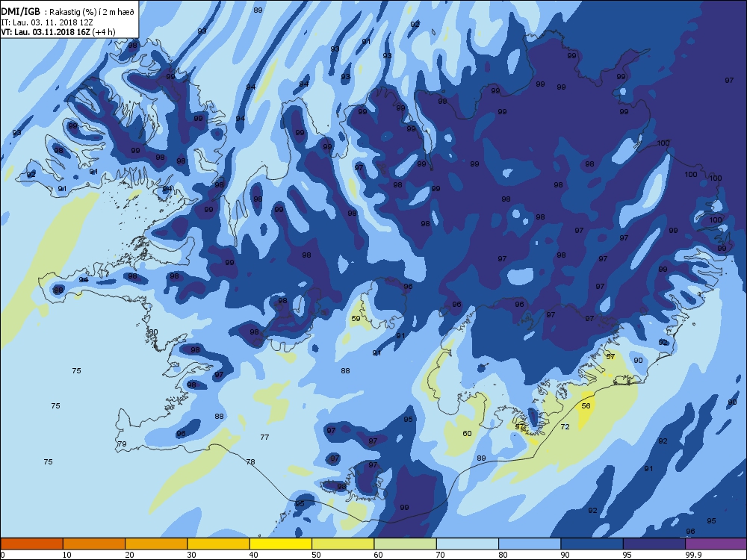Click the amber 30–40 legend swatch
747x560 pixels.
218,544
